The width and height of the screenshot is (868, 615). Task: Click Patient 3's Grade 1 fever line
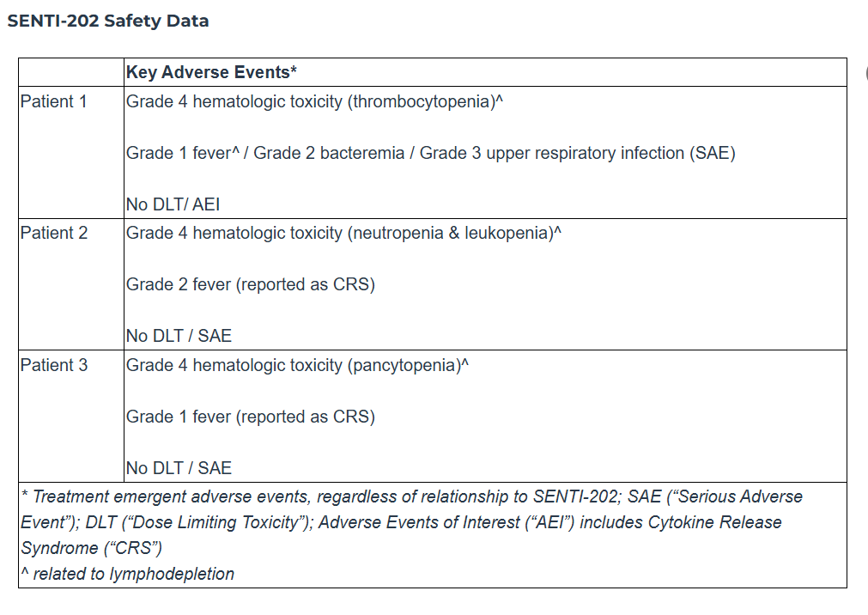[x=251, y=417]
